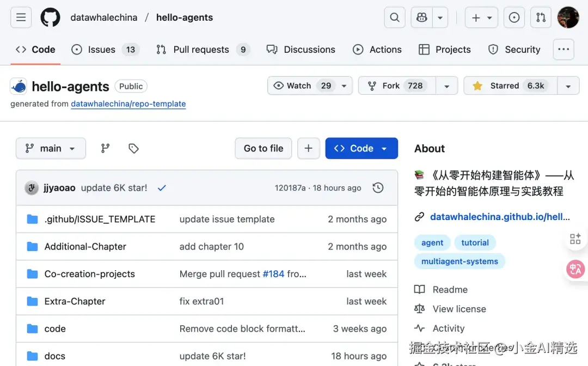Open Watch notifications dropdown

point(310,86)
